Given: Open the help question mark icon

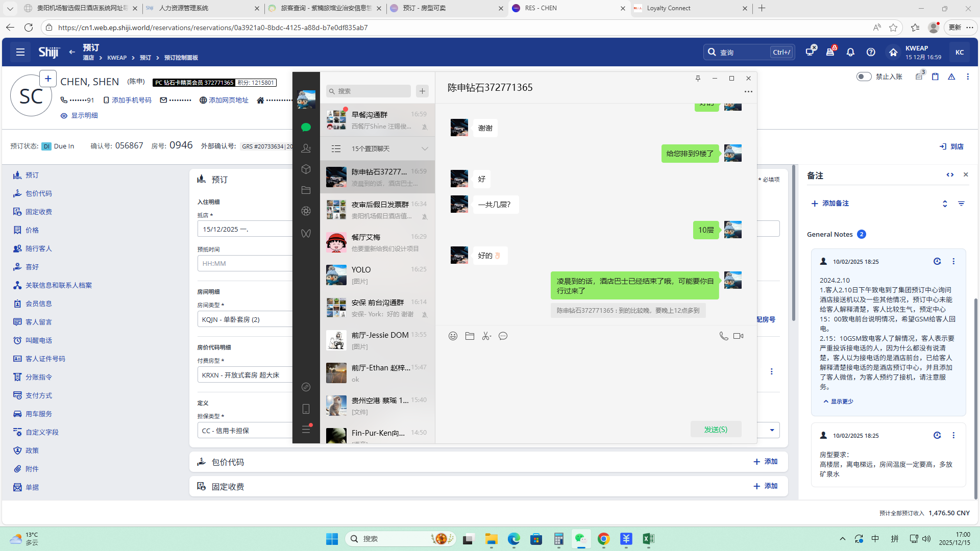Looking at the screenshot, I should [871, 52].
